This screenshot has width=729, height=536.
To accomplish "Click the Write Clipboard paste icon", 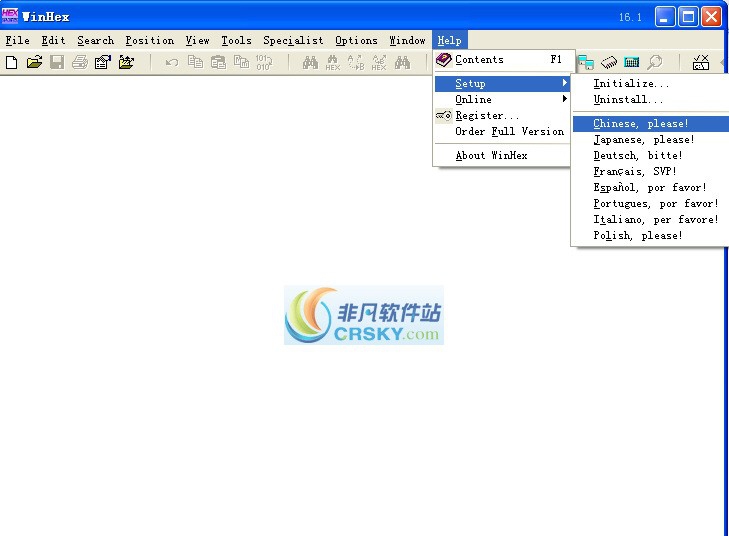I will coord(218,62).
